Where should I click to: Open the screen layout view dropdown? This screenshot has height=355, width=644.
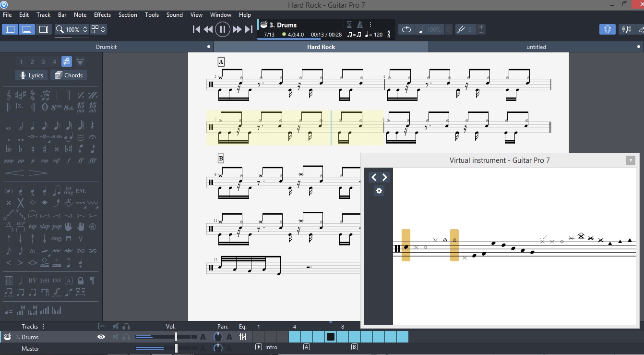(x=98, y=29)
